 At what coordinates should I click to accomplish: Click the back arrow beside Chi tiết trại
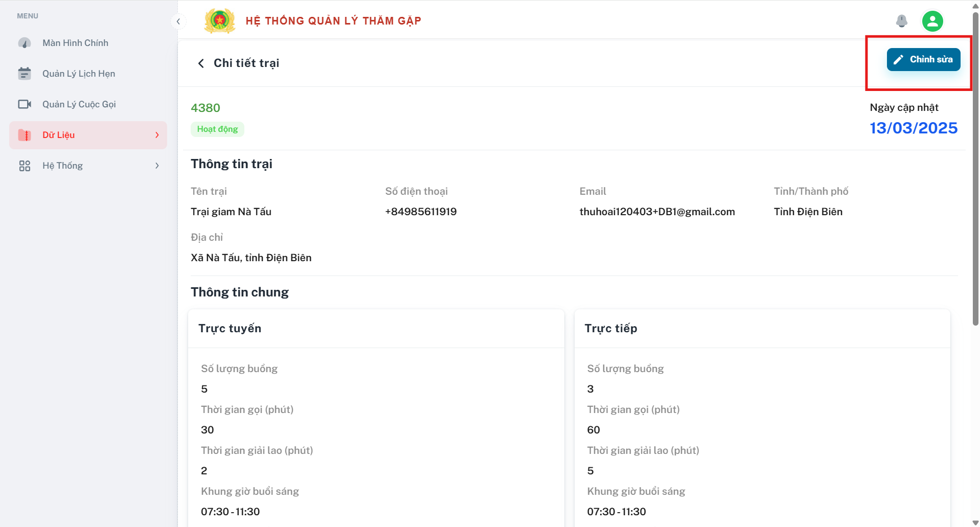(201, 63)
